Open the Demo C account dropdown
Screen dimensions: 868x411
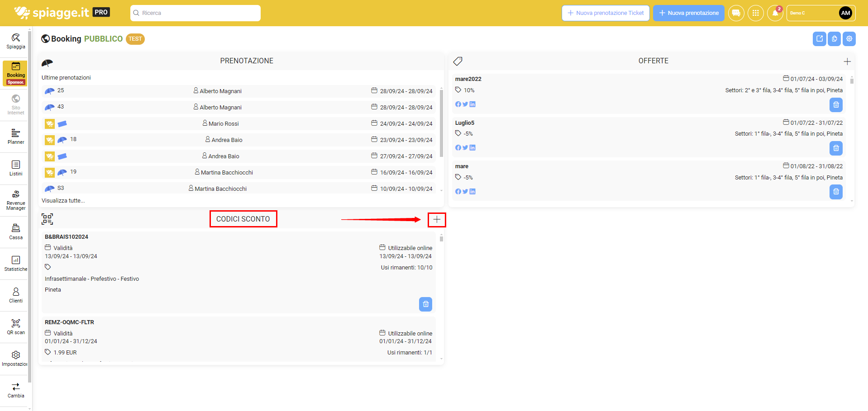(820, 13)
